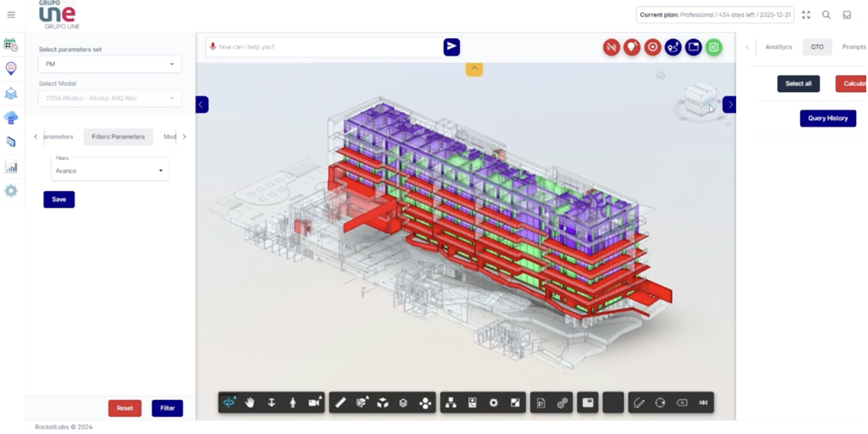
Task: Open the hamburger menu in the top-left corner
Action: point(11,15)
